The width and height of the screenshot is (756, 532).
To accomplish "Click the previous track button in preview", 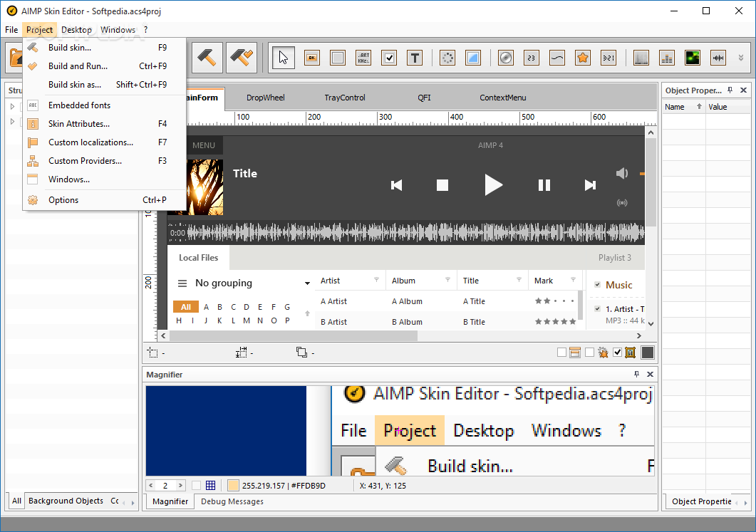I will [396, 185].
